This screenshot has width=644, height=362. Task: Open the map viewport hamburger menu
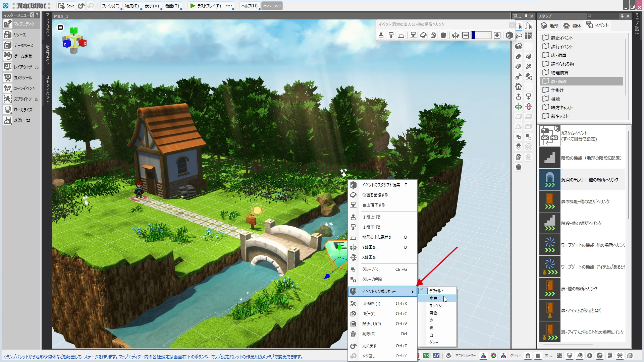[60, 27]
